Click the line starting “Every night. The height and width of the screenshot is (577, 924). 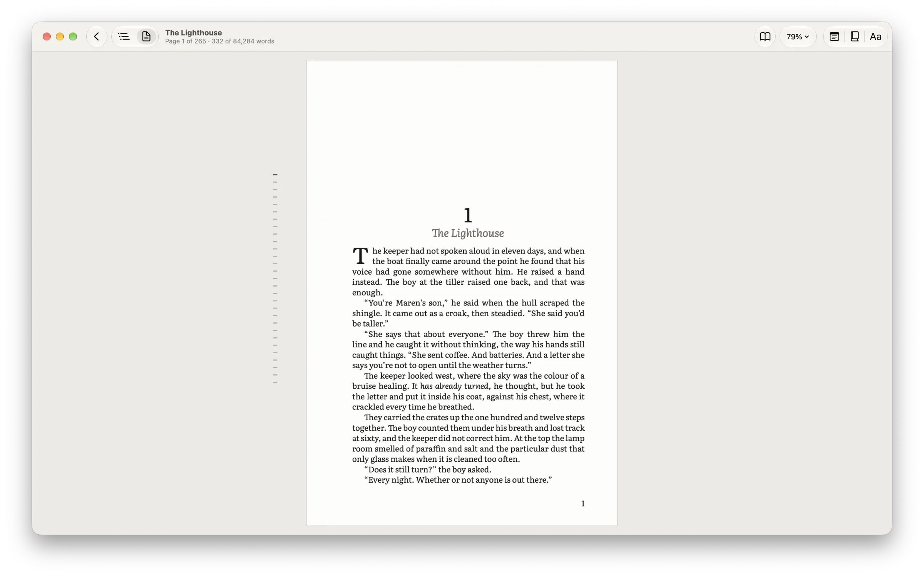[x=458, y=480]
